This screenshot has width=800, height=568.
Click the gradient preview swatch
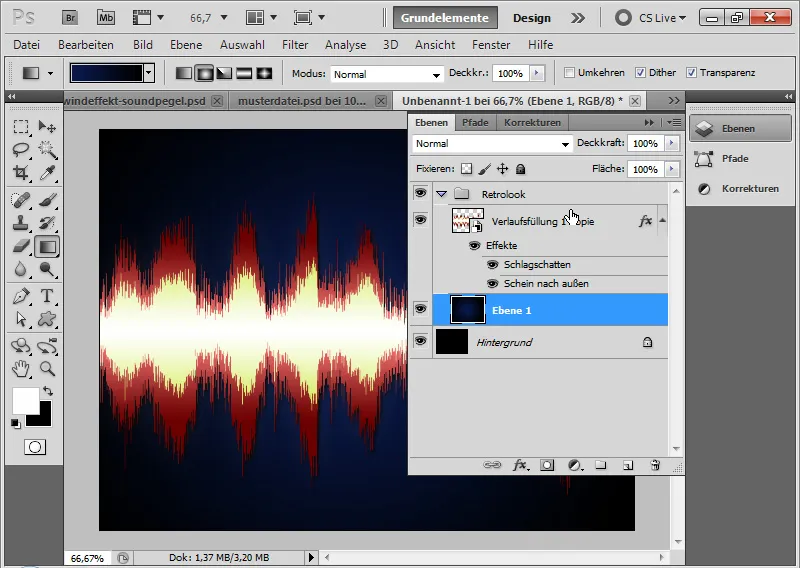tap(107, 73)
